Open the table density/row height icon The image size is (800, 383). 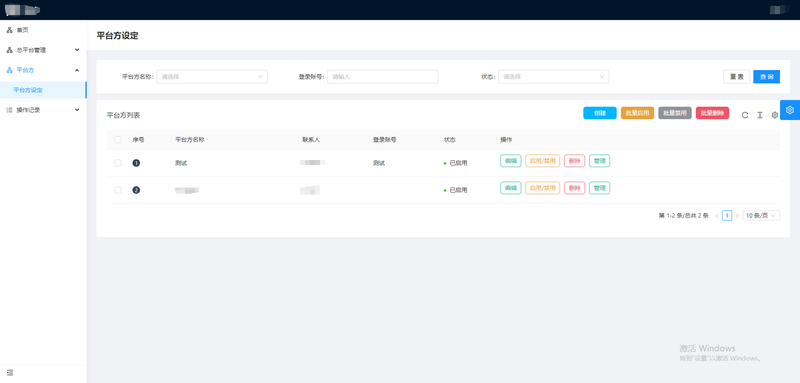(x=760, y=115)
